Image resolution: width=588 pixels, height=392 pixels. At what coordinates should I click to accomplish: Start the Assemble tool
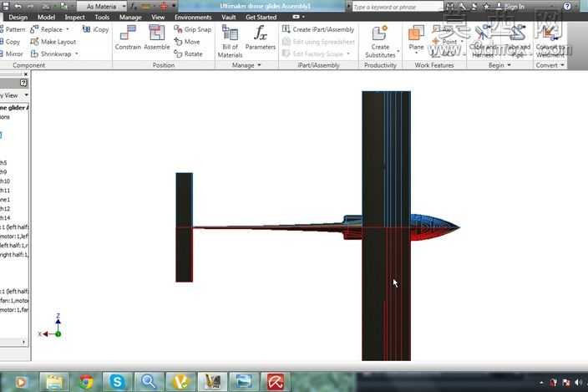tap(157, 38)
